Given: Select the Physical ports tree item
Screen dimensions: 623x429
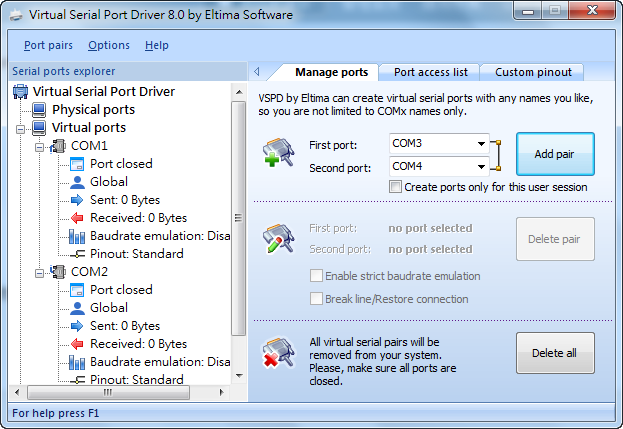Looking at the screenshot, I should click(93, 110).
